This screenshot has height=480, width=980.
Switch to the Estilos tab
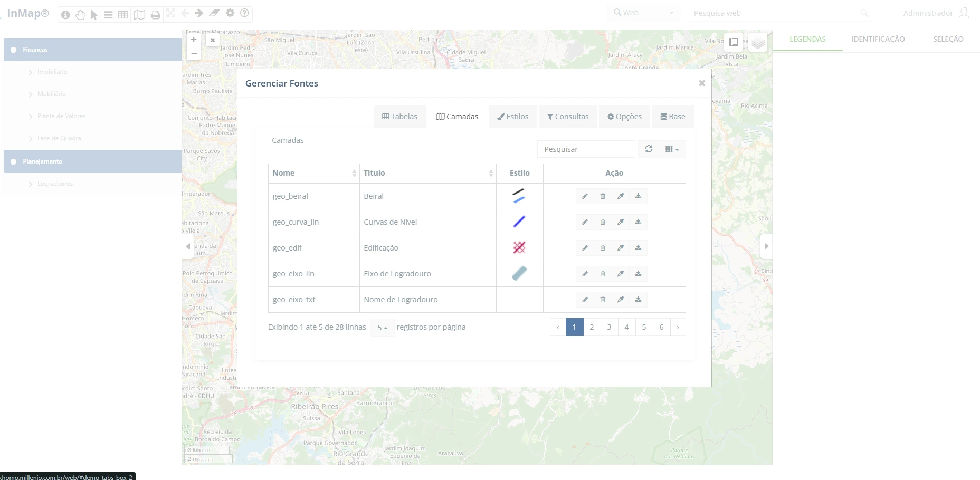point(512,117)
